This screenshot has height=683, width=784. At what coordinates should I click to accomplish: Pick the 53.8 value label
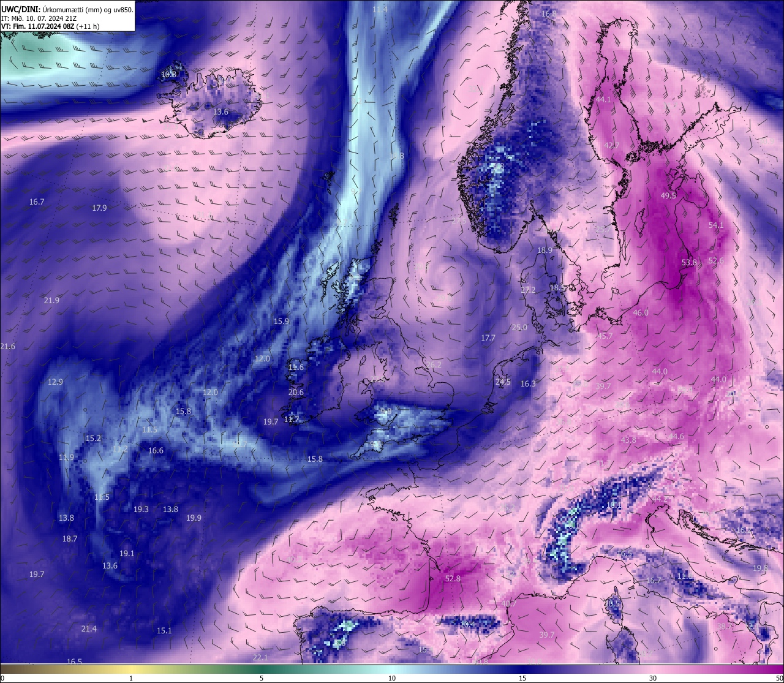point(689,262)
